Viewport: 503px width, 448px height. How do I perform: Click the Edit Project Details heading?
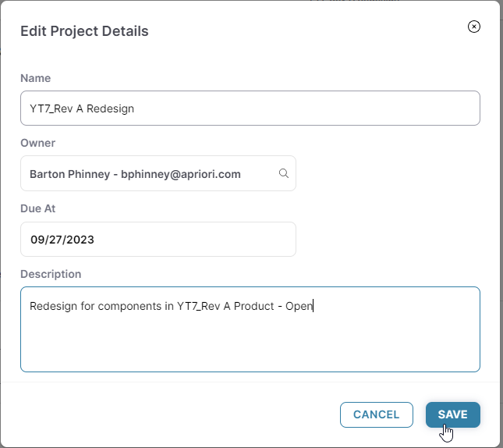[84, 31]
